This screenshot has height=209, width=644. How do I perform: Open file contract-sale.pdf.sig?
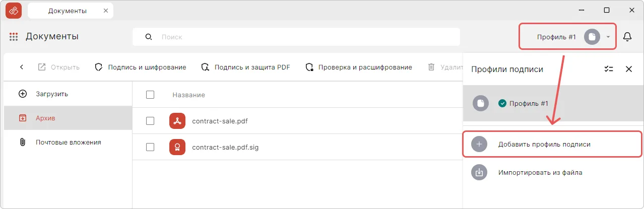click(x=225, y=148)
